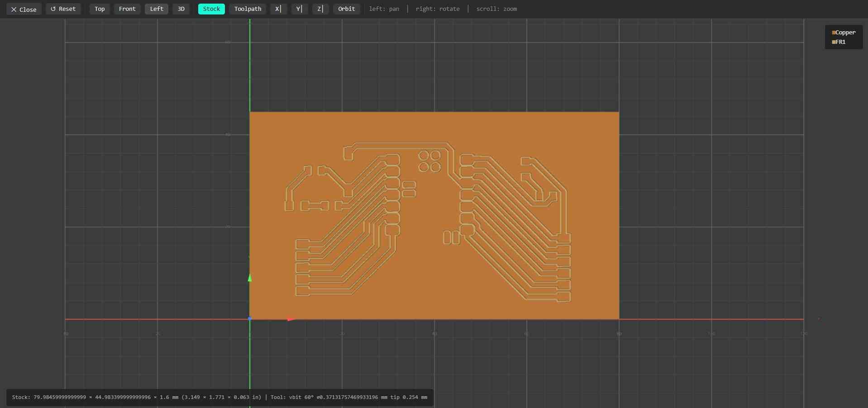Close the stock preview viewer
This screenshot has width=868, height=408.
click(24, 9)
